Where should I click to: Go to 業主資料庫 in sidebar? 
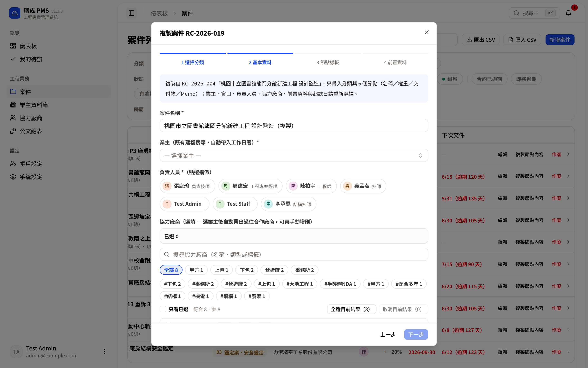59,105
